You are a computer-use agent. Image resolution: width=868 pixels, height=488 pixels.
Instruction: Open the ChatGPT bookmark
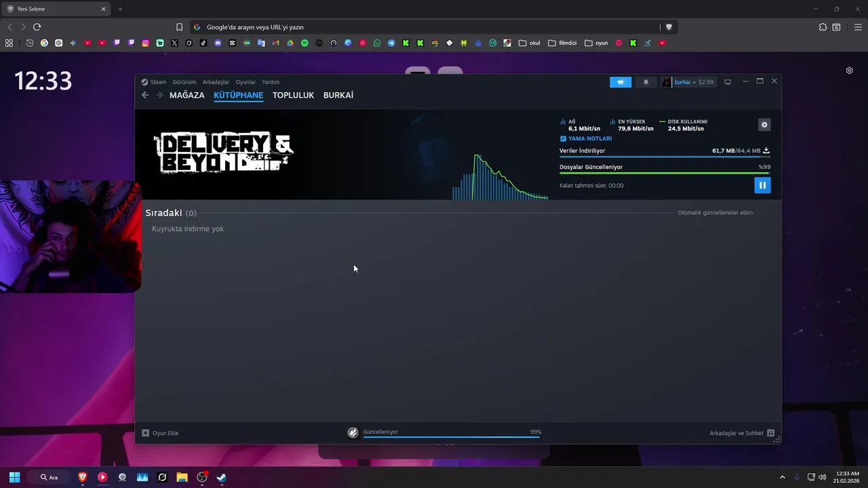click(x=58, y=43)
